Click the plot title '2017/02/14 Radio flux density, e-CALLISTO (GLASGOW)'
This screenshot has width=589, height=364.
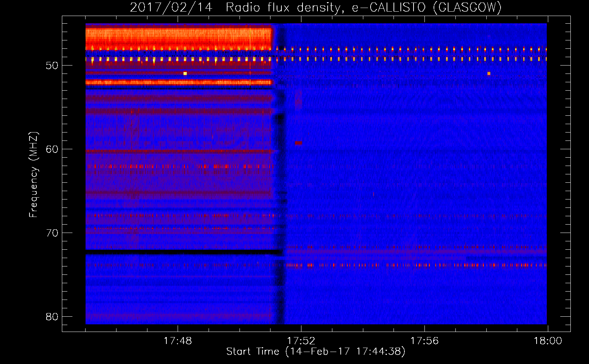[x=316, y=8]
